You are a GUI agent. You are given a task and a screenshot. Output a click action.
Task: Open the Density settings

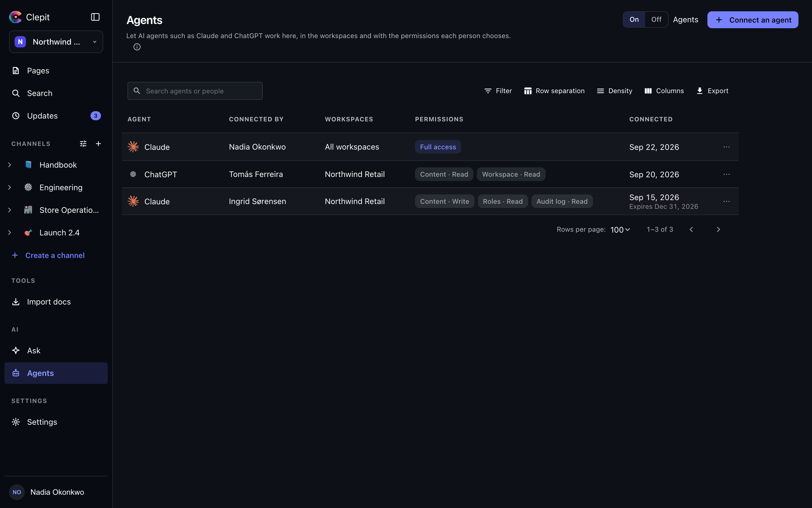pos(615,91)
